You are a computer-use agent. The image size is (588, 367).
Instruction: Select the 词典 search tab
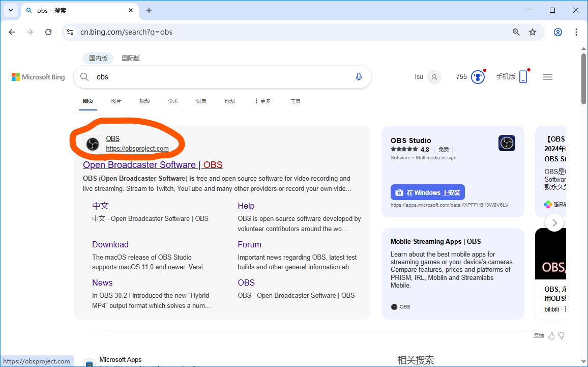pos(201,101)
